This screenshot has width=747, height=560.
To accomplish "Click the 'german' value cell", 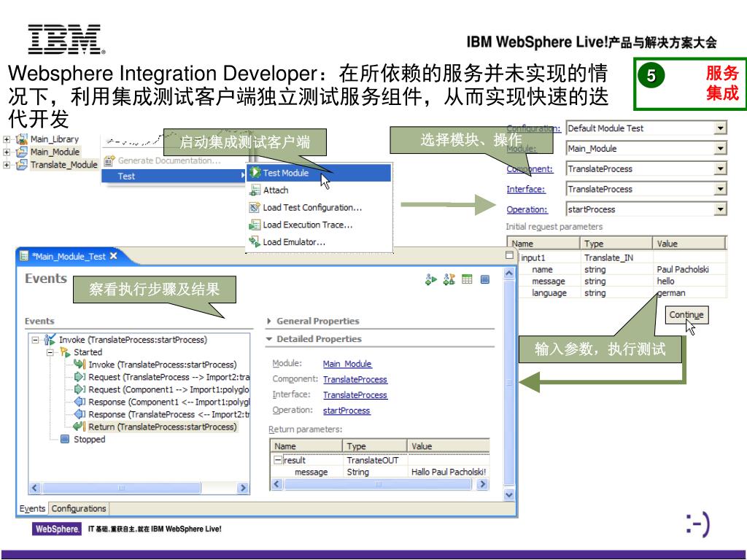I will point(690,293).
